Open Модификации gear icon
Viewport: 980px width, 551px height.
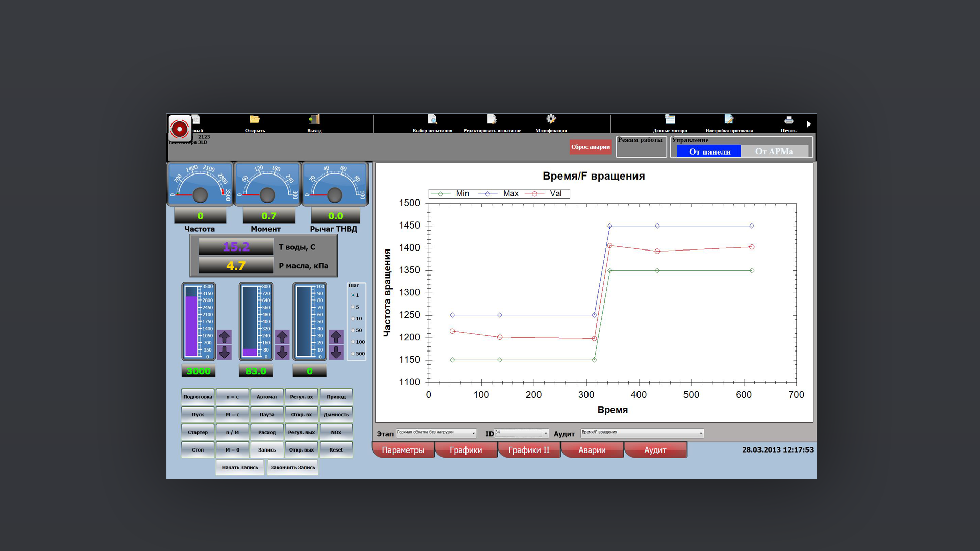(x=551, y=120)
